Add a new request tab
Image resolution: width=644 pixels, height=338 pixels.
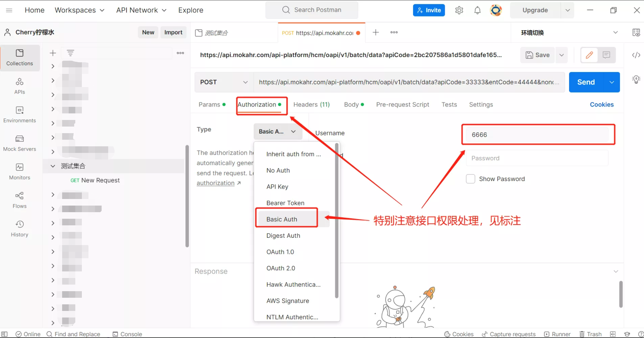point(376,33)
